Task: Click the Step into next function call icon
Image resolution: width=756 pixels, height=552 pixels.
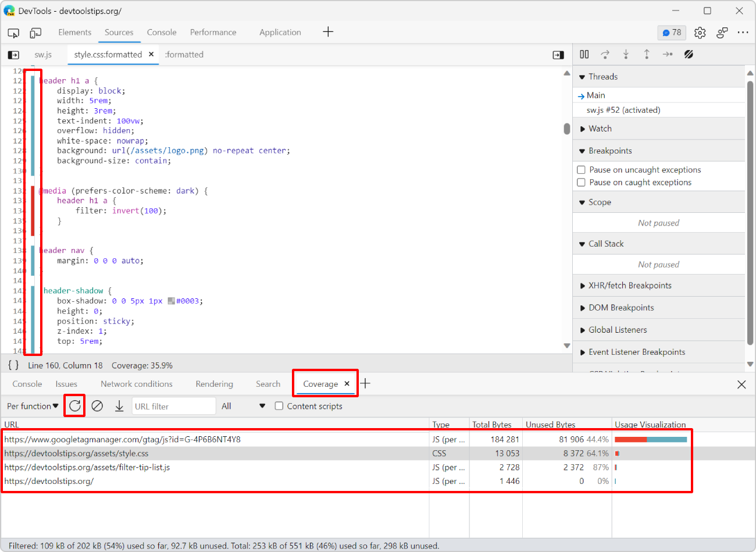Action: pyautogui.click(x=626, y=54)
